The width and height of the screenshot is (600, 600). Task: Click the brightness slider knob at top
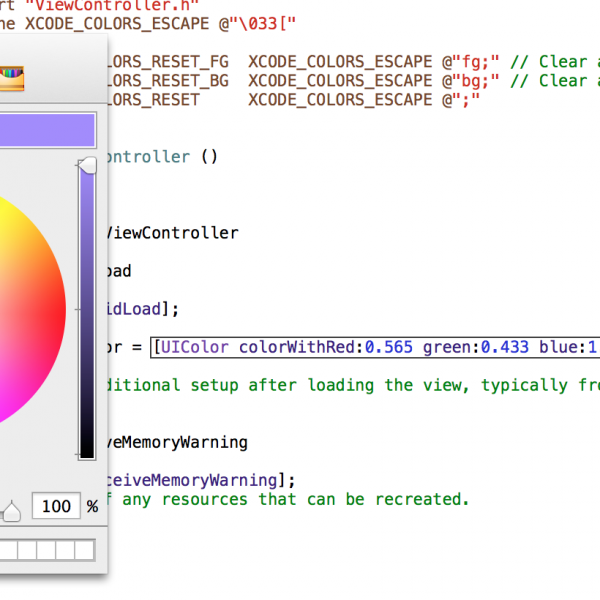pyautogui.click(x=88, y=165)
